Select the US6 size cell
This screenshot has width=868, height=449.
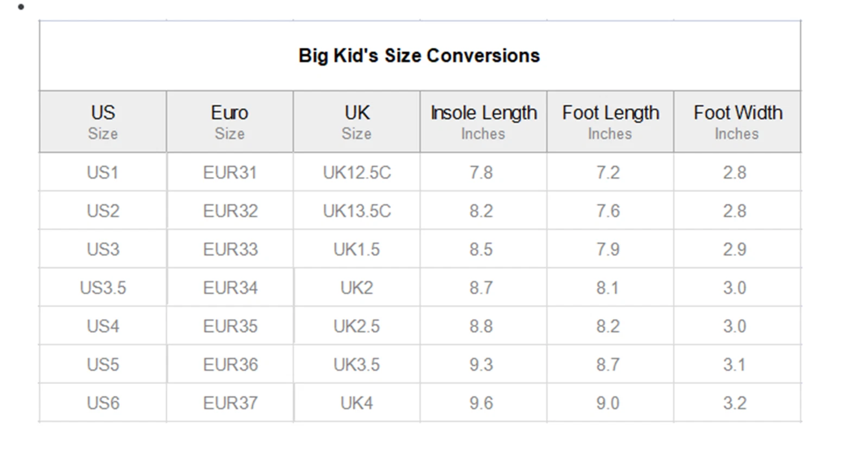pos(103,403)
